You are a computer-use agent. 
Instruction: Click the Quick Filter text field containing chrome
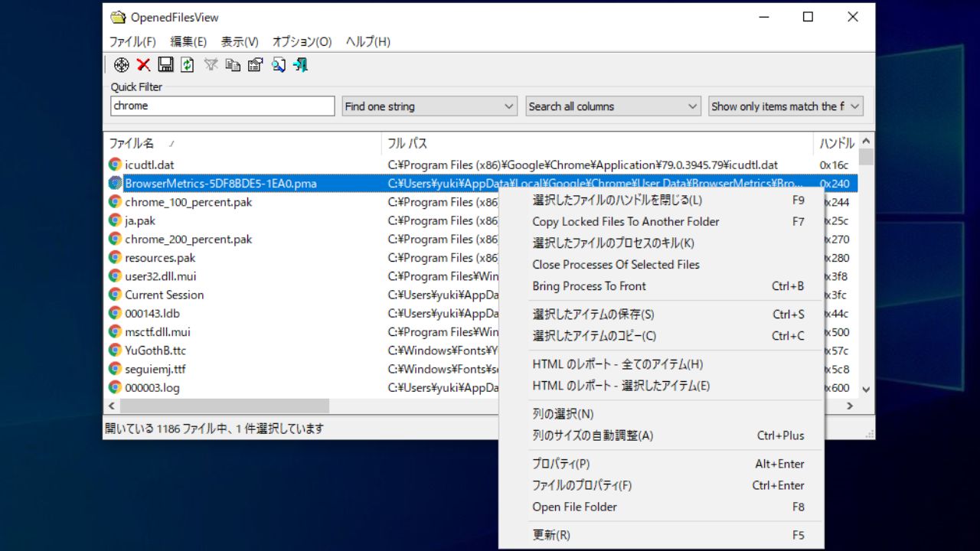pos(223,106)
